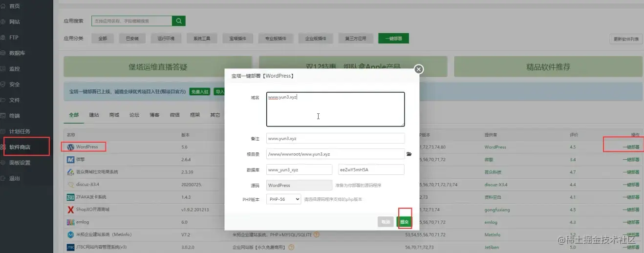
Task: Open 计划任务 in the sidebar
Action: pos(20,131)
